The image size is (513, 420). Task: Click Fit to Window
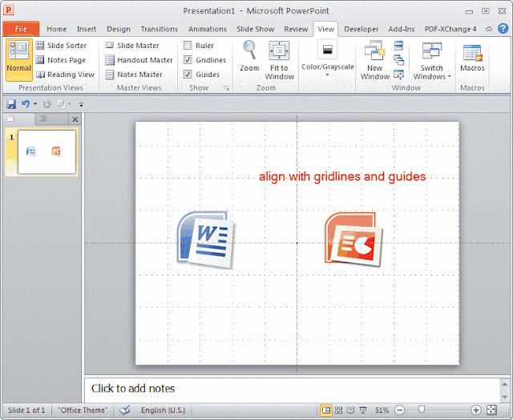(x=279, y=60)
